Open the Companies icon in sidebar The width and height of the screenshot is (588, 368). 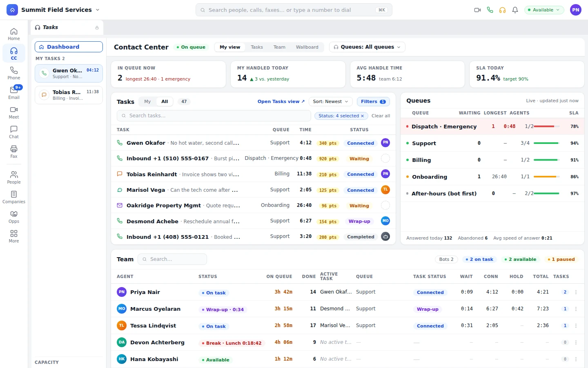(14, 197)
